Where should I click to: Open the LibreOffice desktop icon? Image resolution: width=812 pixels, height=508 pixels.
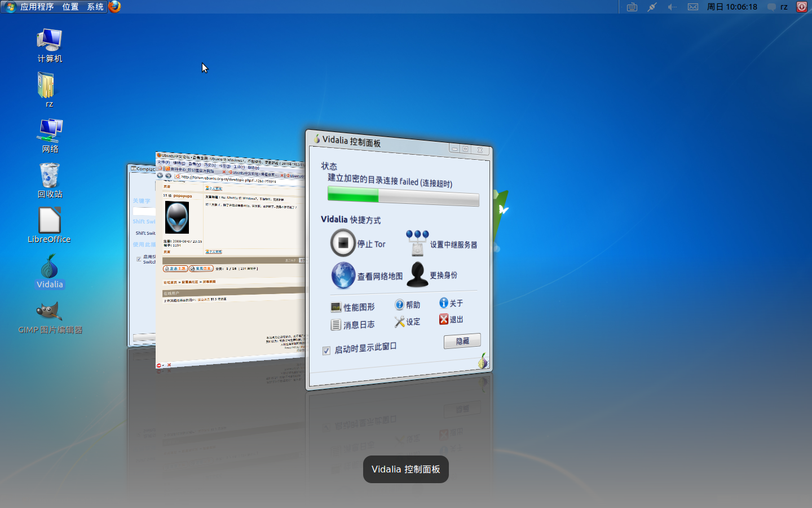coord(49,225)
